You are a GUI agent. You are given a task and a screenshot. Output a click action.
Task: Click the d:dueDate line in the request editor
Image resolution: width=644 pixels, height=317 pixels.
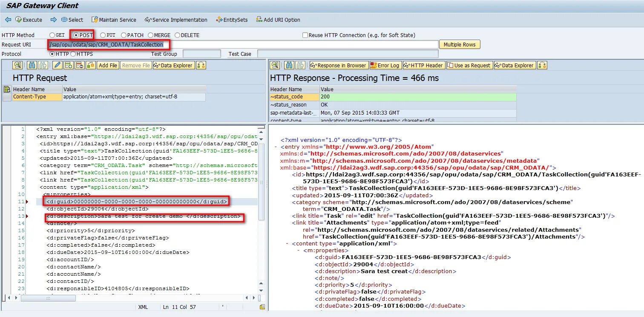(x=118, y=252)
